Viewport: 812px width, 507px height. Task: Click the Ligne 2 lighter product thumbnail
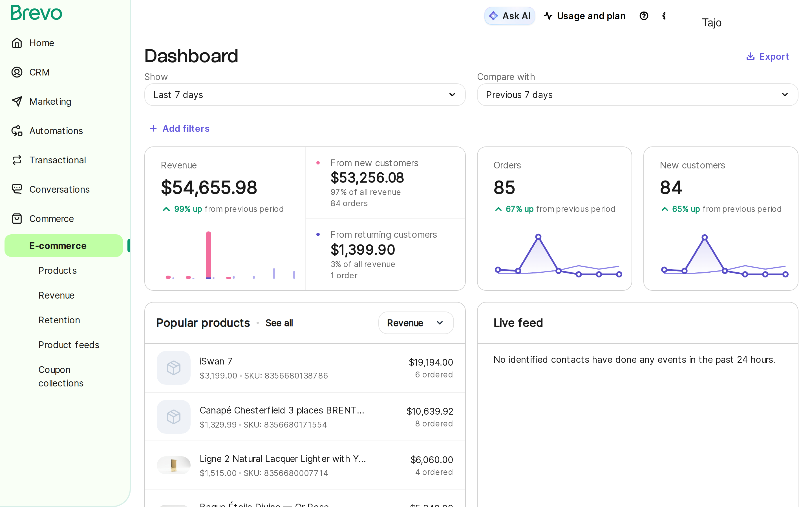(173, 465)
